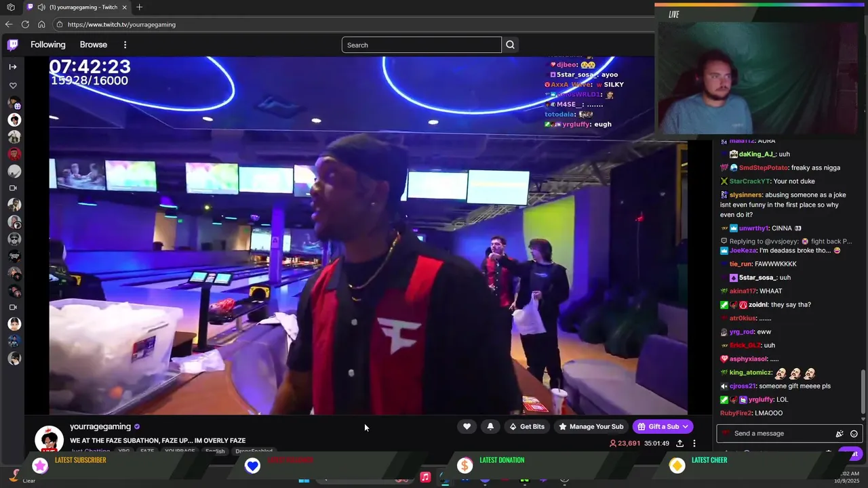Click the video player
Image resolution: width=868 pixels, height=488 pixels.
coord(368,235)
